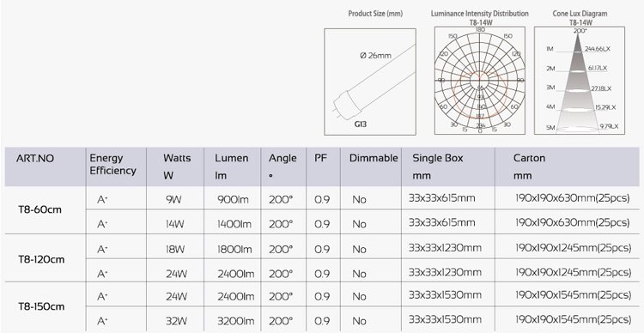Click the ART.NO column header
This screenshot has width=644, height=333.
click(x=35, y=159)
